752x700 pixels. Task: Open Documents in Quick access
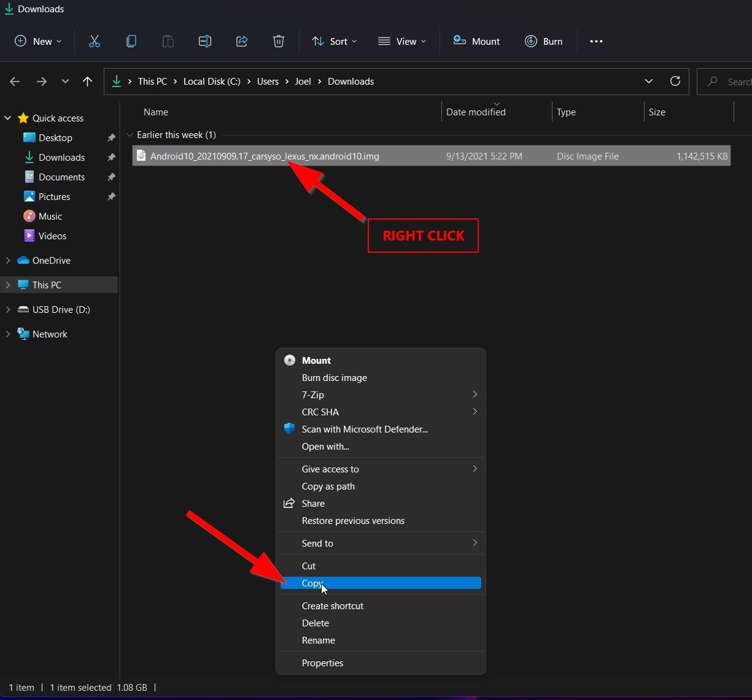[61, 177]
